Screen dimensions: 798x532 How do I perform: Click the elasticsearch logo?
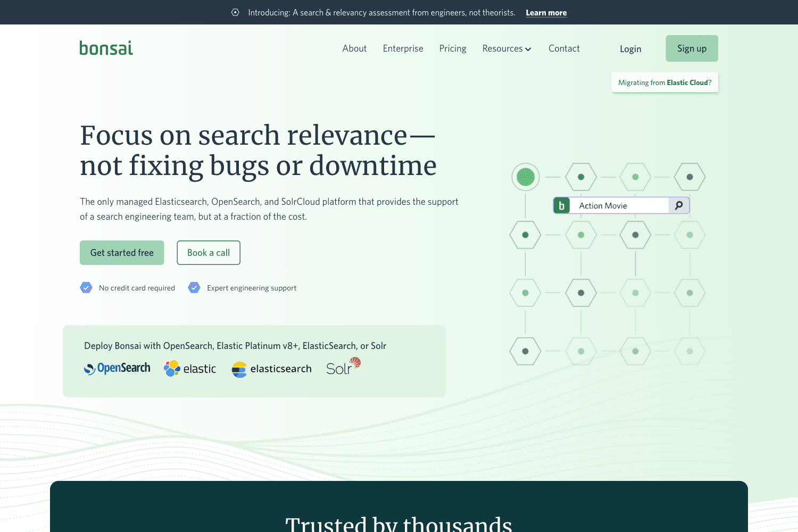pyautogui.click(x=272, y=369)
